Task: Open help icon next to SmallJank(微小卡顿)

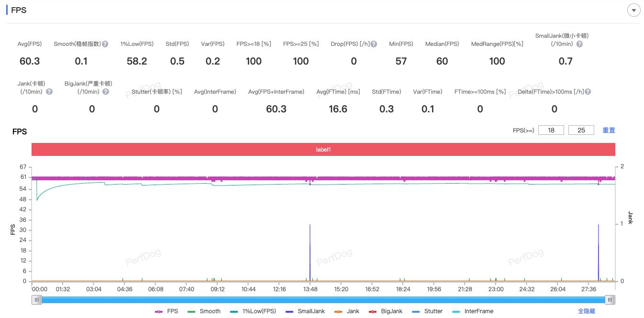Action: 579,44
